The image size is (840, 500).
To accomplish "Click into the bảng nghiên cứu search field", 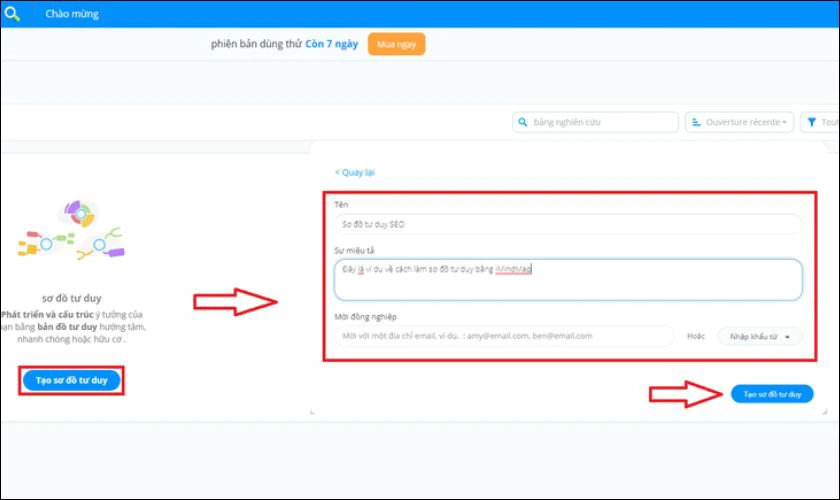I will click(x=595, y=122).
